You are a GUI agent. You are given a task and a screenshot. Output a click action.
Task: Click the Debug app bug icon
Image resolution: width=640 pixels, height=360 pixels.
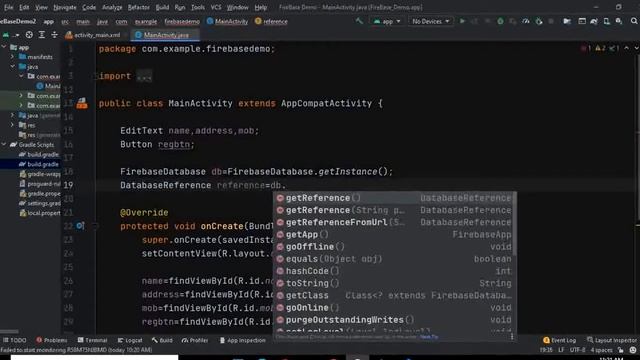click(x=500, y=21)
